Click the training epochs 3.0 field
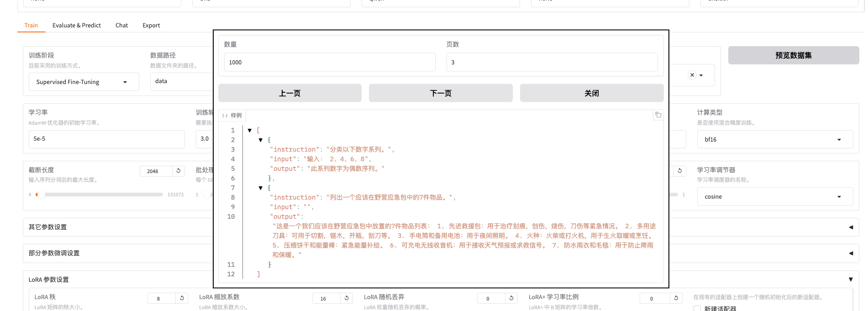Viewport: 868px width, 311px height. pos(205,139)
